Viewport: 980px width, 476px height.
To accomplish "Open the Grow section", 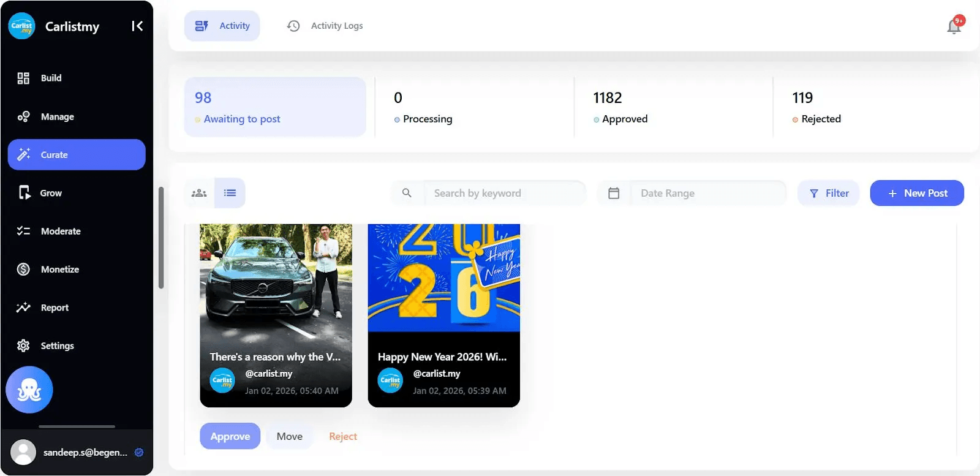I will pyautogui.click(x=77, y=193).
